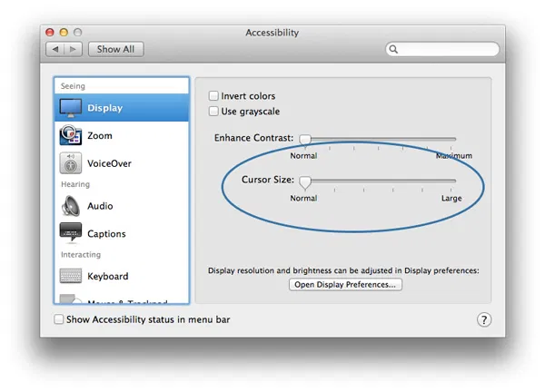Click the Cursor Size slider thumb
The width and height of the screenshot is (545, 392).
click(x=305, y=182)
